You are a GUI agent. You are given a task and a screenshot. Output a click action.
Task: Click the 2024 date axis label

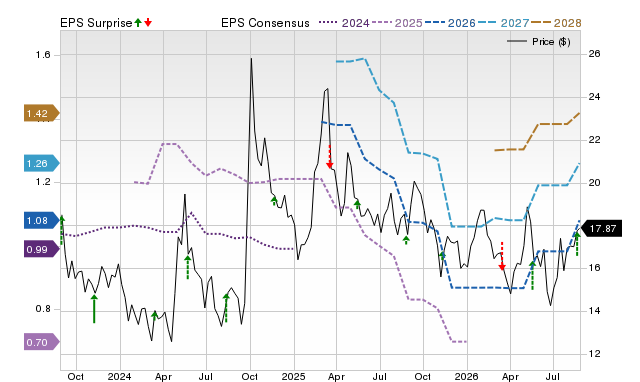tap(119, 376)
